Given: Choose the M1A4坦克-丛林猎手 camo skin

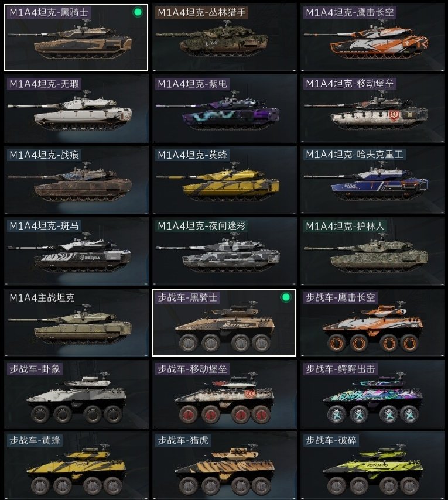Looking at the screenshot, I should pos(224,37).
